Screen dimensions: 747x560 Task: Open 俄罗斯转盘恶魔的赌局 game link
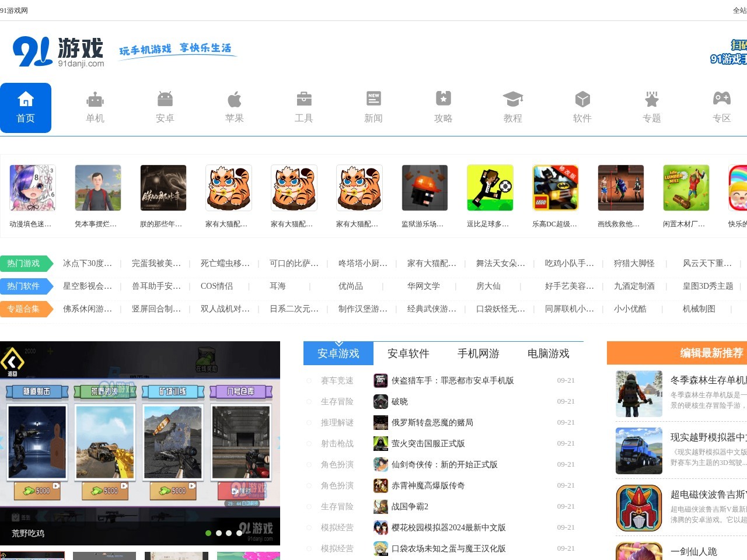pyautogui.click(x=432, y=422)
